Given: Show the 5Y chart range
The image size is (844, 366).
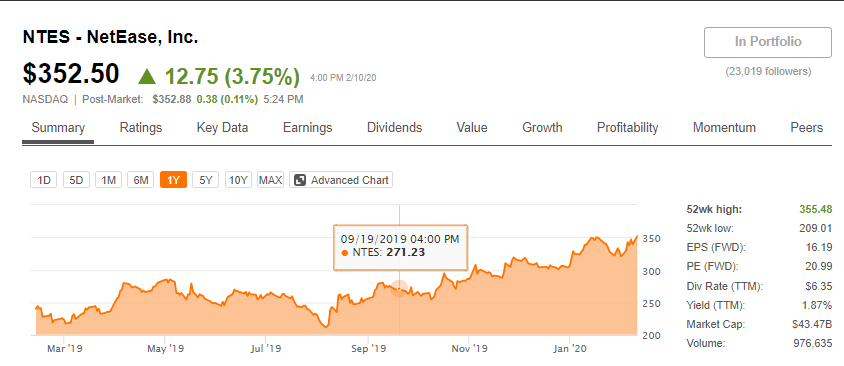Looking at the screenshot, I should point(206,180).
